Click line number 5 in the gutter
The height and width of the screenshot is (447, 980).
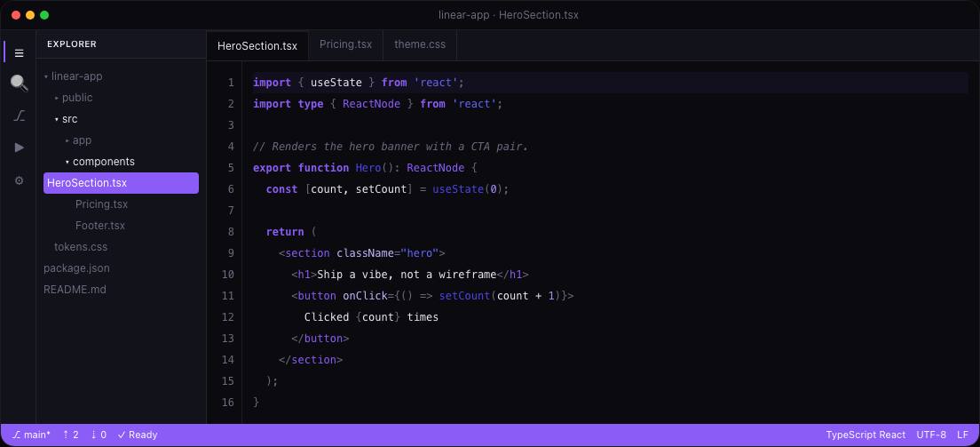pyautogui.click(x=232, y=168)
